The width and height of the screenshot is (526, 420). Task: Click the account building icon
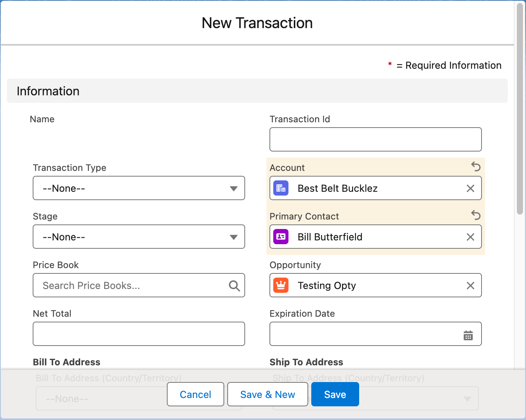point(281,188)
